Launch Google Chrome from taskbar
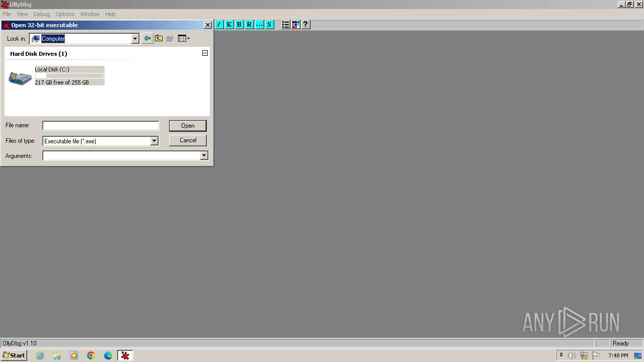Screen dimensions: 644x362 tap(91, 355)
